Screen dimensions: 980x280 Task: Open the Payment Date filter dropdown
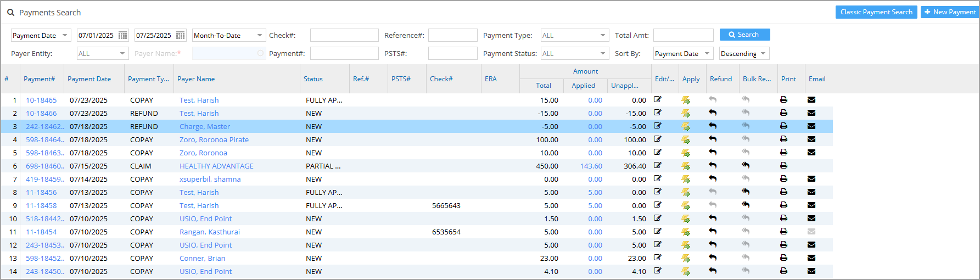41,35
